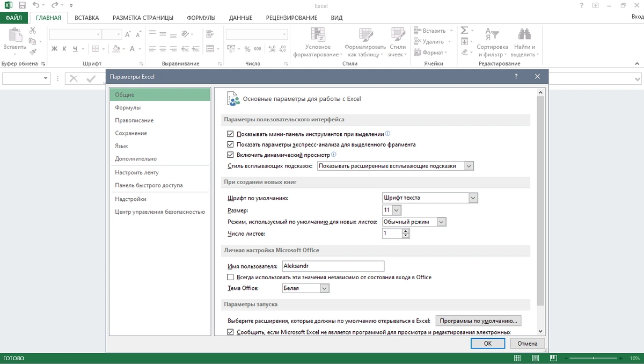
Task: Toggle 'Показывать мини-панель инструментов' checkbox
Action: [x=231, y=134]
